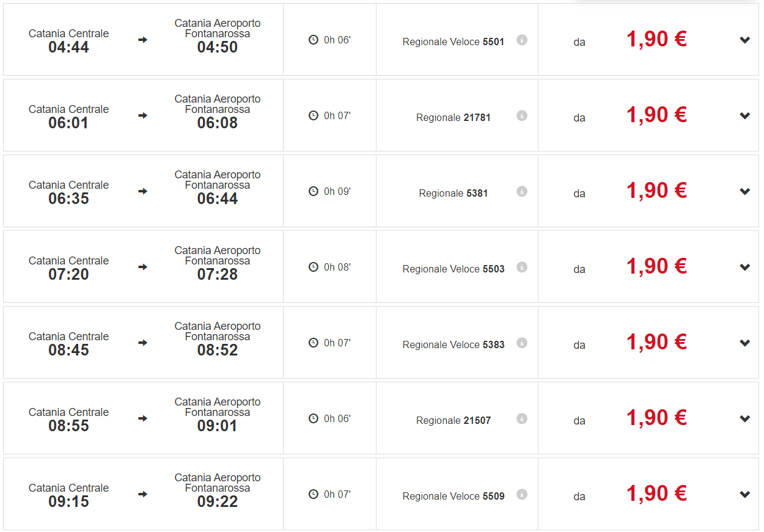Click train name Regionale 21507

(453, 421)
